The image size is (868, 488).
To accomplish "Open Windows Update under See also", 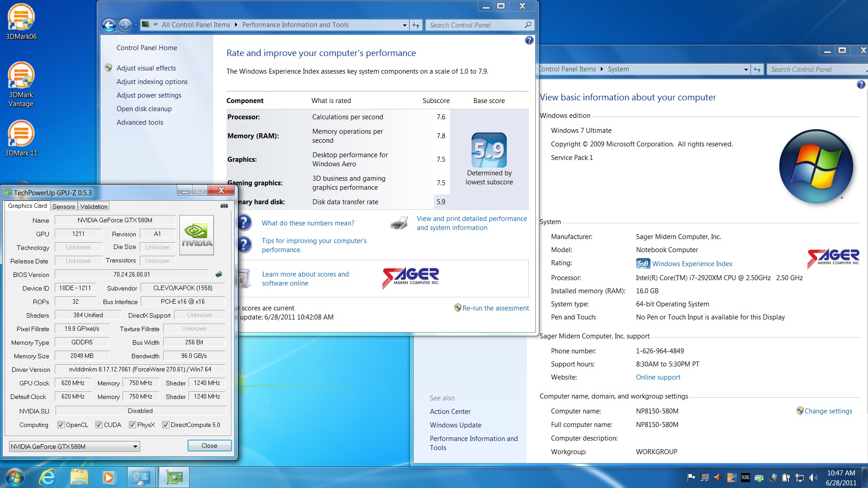I will [456, 425].
